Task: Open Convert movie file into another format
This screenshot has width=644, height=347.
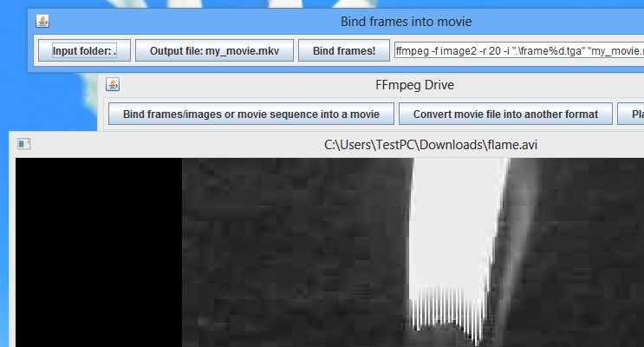Action: click(505, 114)
